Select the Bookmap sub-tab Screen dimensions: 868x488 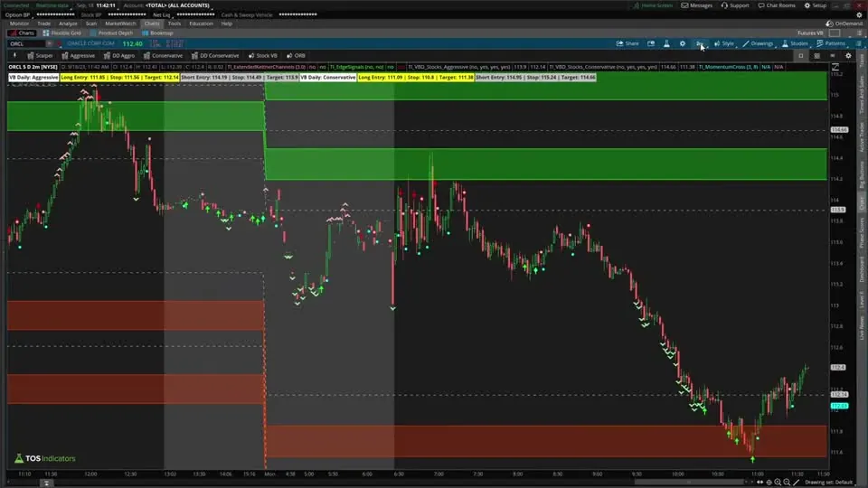[157, 33]
